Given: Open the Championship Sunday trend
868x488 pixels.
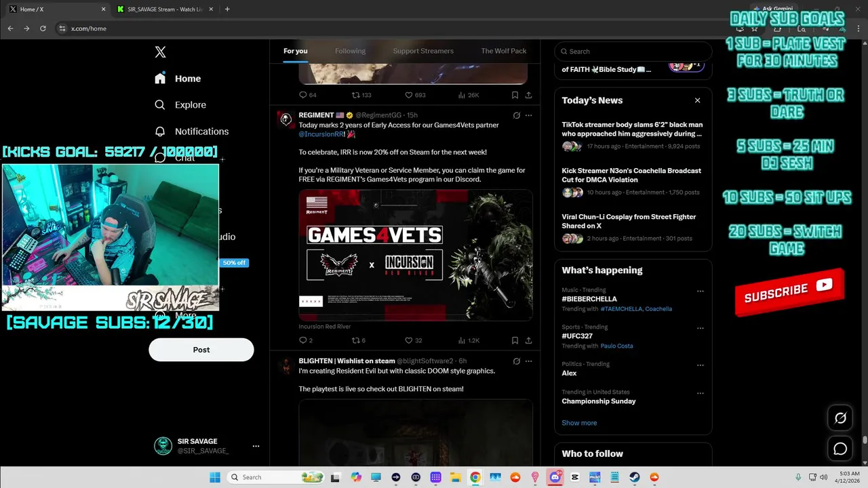Looking at the screenshot, I should (x=599, y=401).
